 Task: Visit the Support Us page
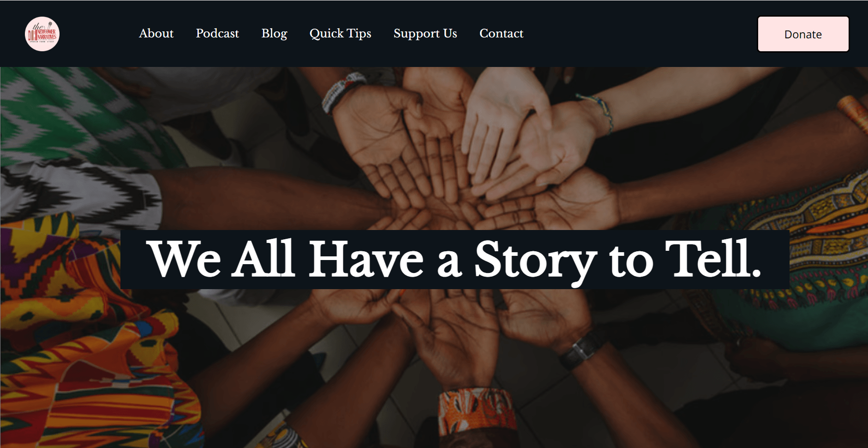pos(425,34)
